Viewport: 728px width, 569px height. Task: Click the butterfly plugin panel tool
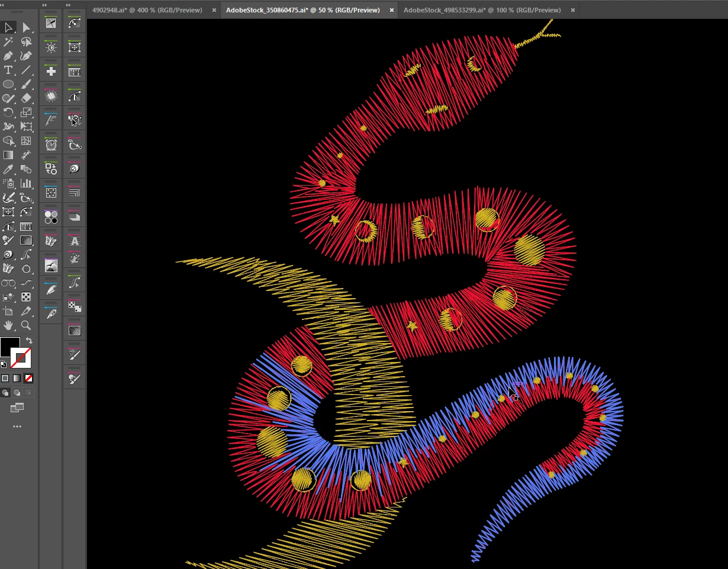[51, 241]
